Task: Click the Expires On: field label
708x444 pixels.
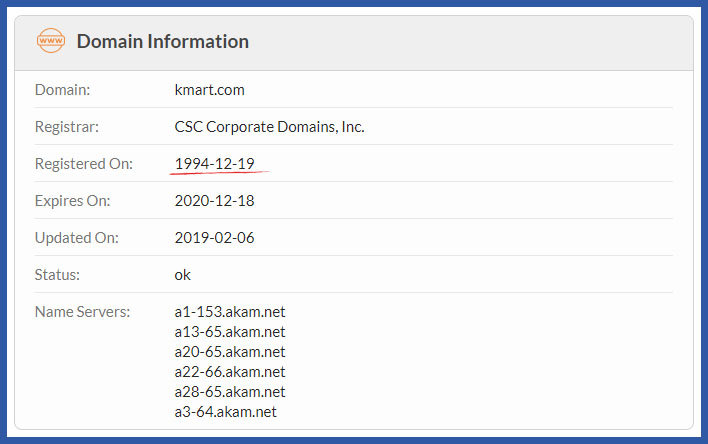Action: point(72,201)
